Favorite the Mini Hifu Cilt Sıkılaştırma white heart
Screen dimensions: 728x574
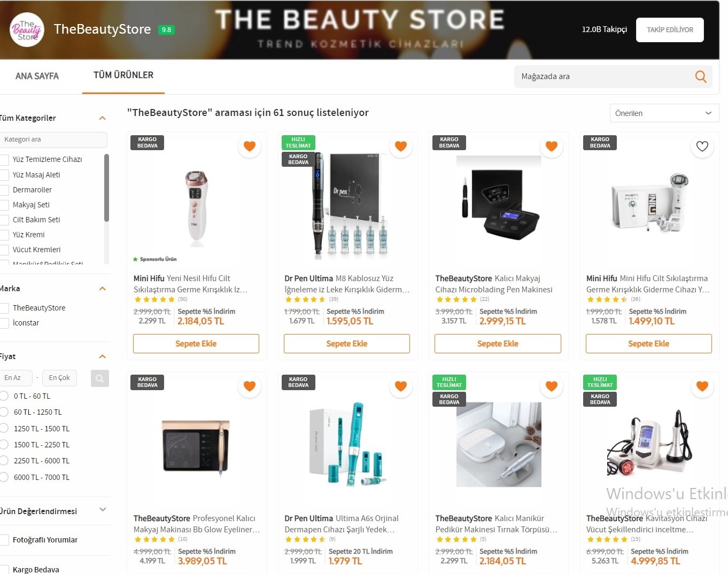point(702,146)
